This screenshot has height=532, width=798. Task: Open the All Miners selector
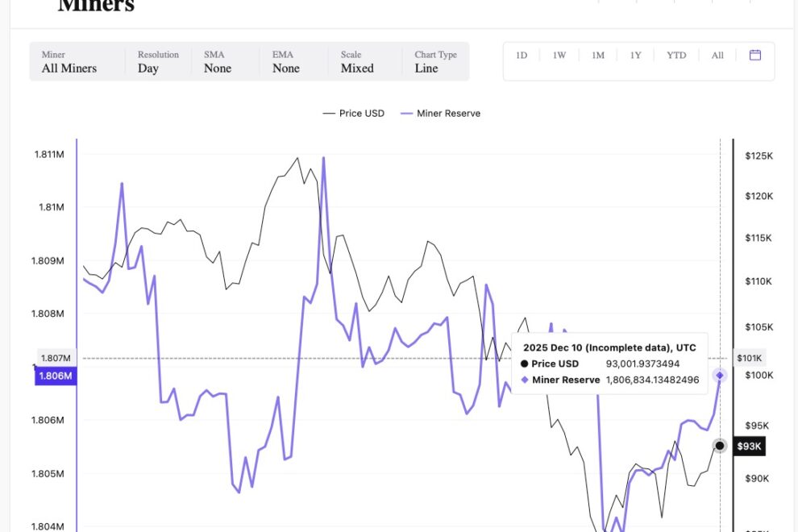click(x=70, y=69)
